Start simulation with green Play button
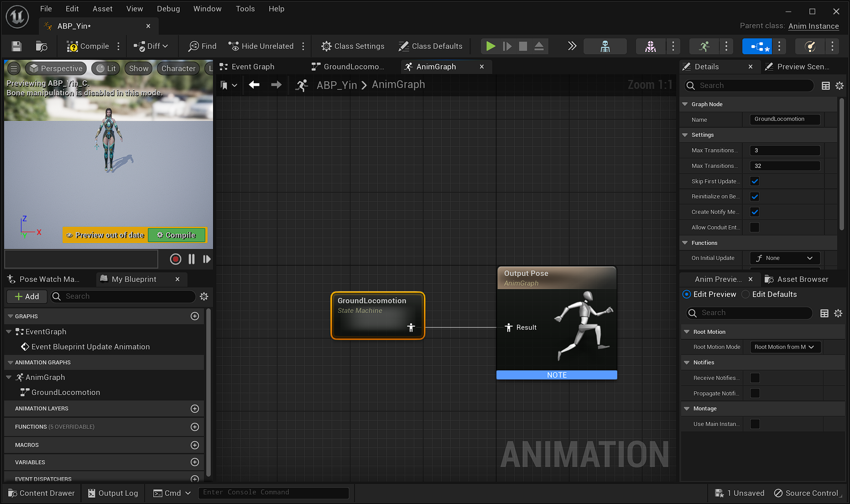The height and width of the screenshot is (504, 850). pyautogui.click(x=490, y=46)
